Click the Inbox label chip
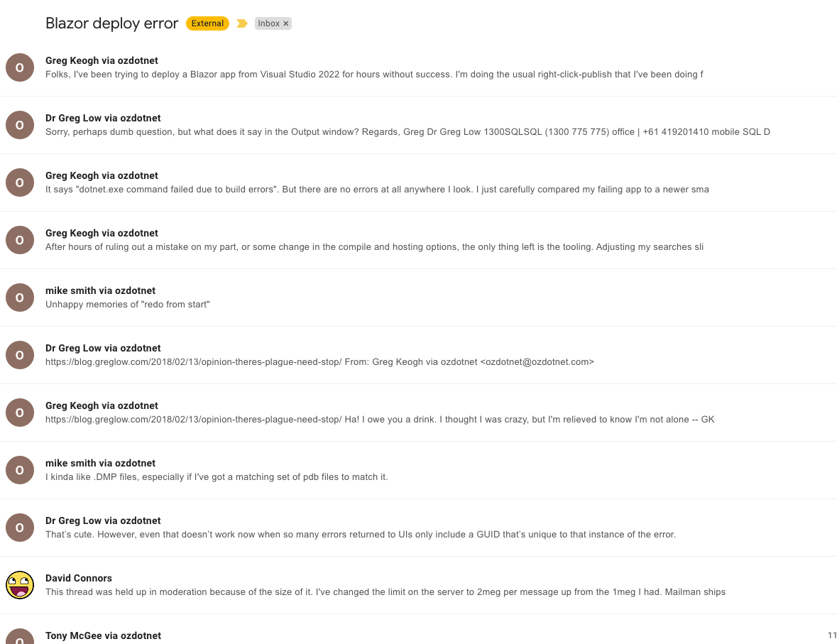Image resolution: width=837 pixels, height=644 pixels. (273, 23)
